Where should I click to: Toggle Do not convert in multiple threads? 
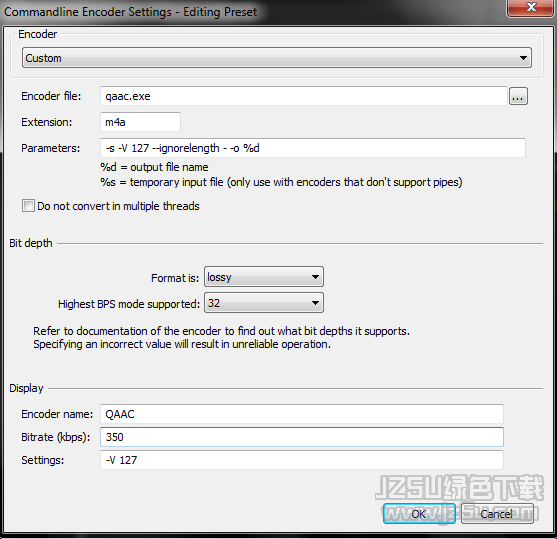(28, 206)
